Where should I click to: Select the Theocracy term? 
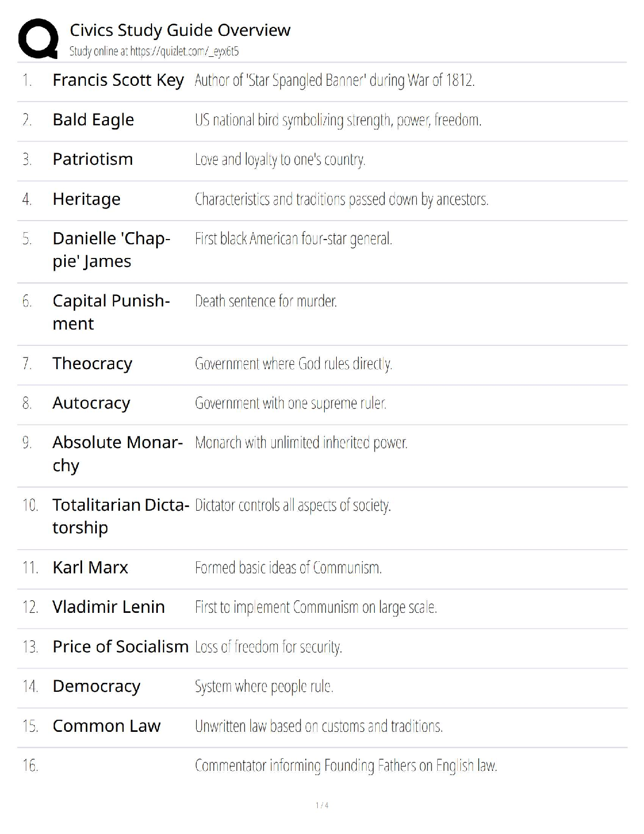(x=92, y=363)
